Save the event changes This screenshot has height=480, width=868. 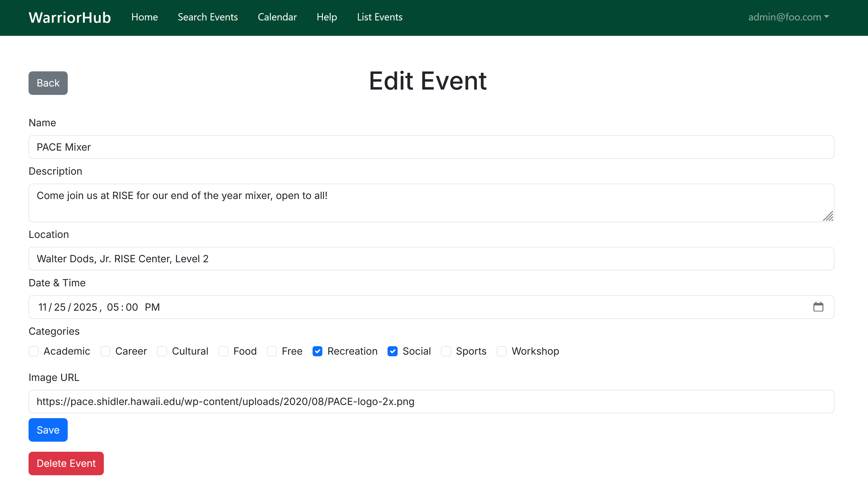(x=48, y=430)
